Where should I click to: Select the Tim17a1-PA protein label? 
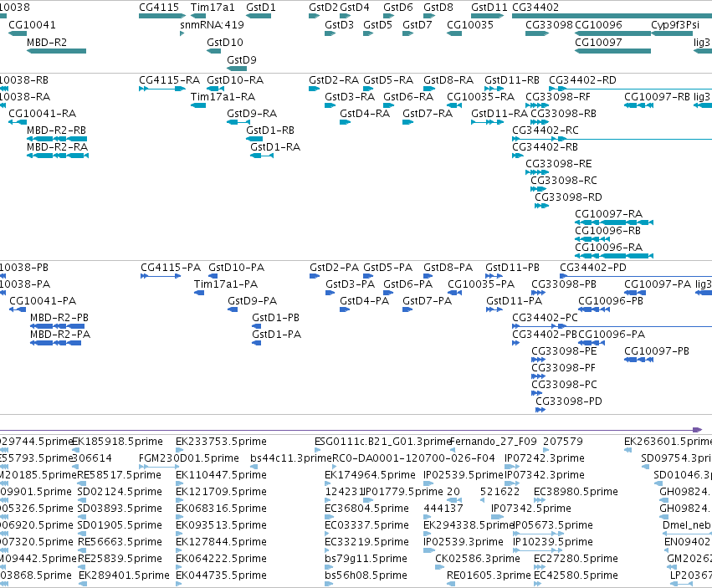[x=226, y=284]
